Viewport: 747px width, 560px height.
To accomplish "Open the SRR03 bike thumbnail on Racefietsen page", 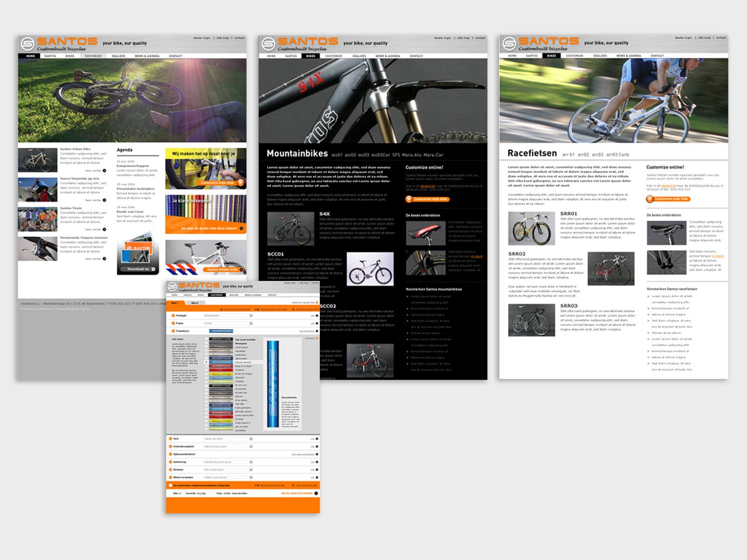I will [531, 320].
